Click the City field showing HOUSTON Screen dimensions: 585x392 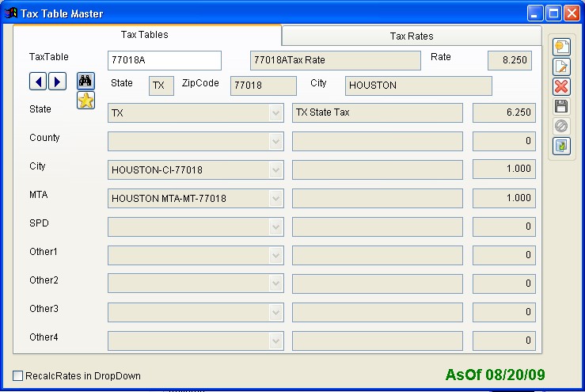click(418, 86)
